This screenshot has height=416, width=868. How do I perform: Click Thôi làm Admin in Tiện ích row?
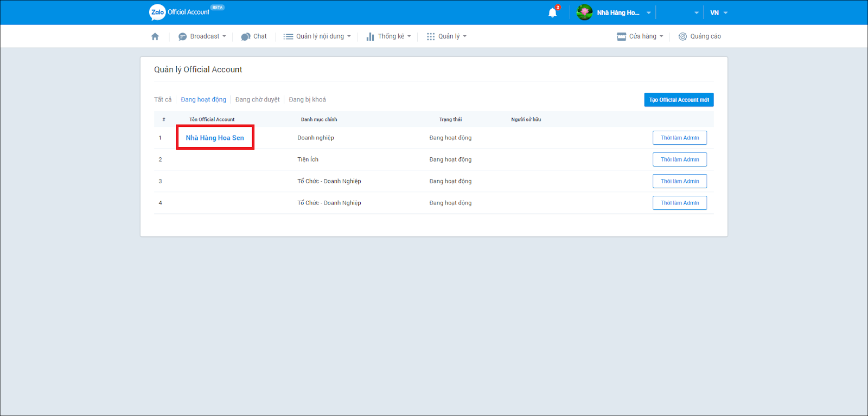click(680, 159)
